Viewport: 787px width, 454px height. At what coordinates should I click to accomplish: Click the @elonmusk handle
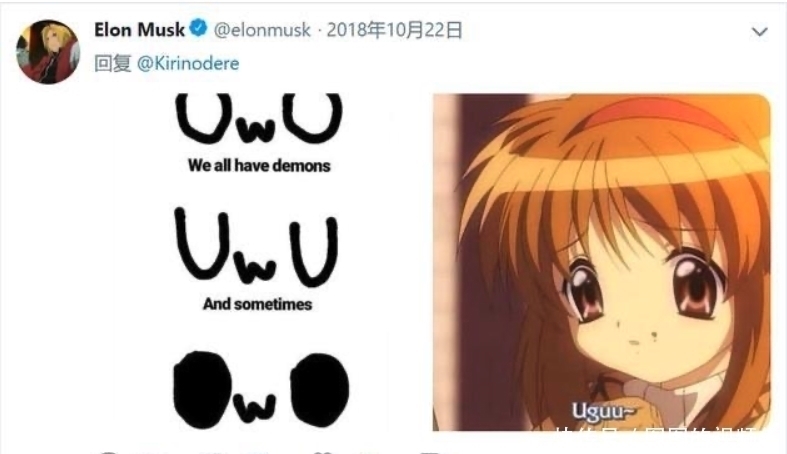(262, 30)
